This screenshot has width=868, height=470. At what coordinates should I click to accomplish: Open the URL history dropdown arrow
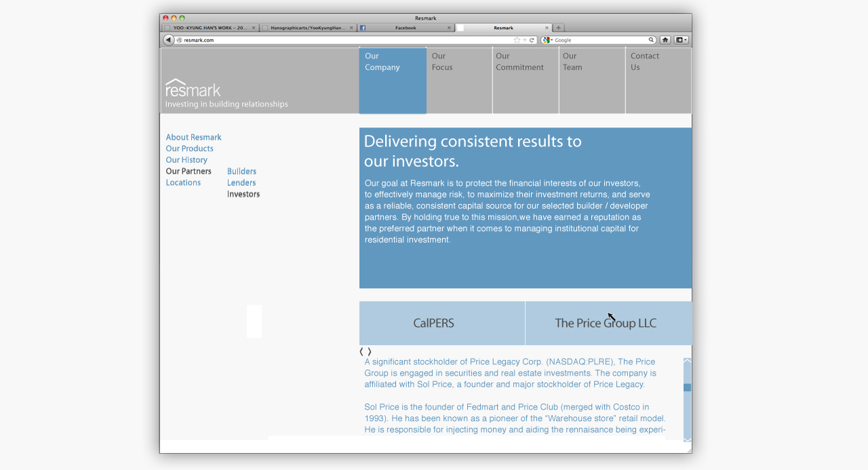coord(524,40)
